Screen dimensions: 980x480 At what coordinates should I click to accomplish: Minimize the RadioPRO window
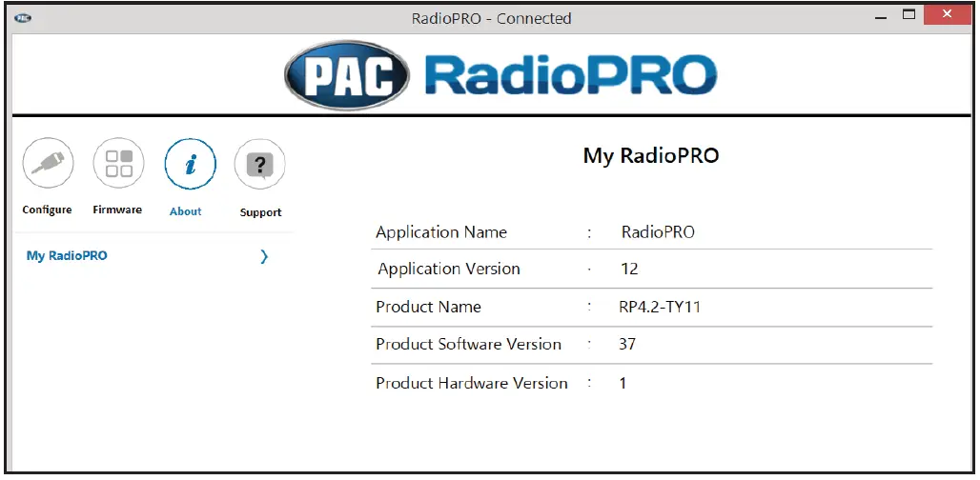coord(881,18)
